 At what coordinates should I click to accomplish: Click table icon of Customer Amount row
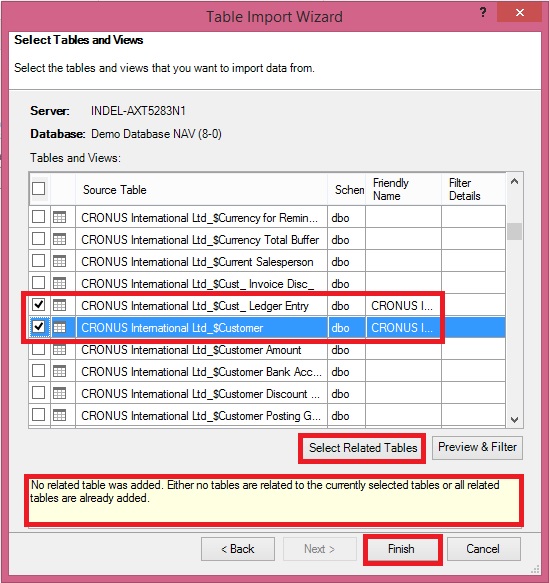click(x=59, y=349)
